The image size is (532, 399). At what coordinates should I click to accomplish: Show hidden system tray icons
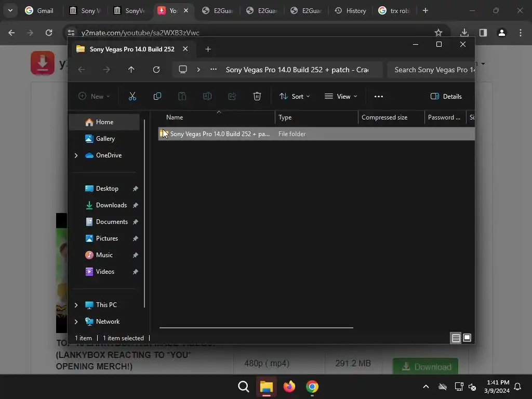(426, 387)
